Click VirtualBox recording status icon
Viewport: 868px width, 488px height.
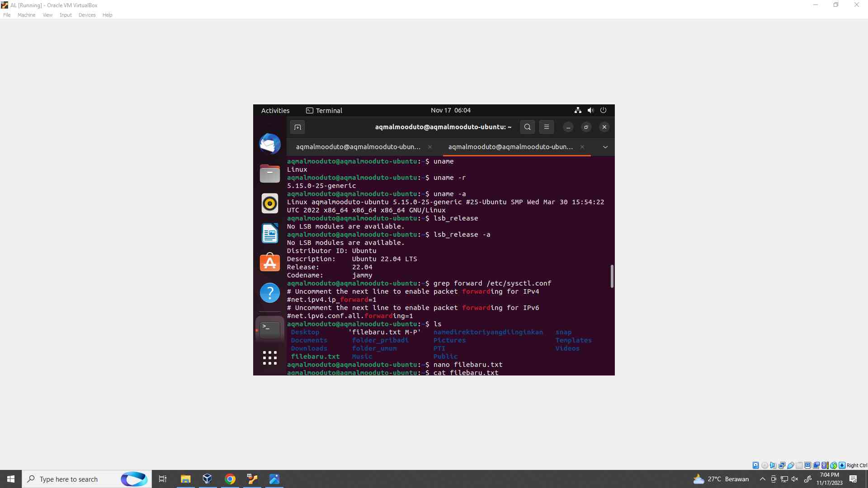[816, 465]
